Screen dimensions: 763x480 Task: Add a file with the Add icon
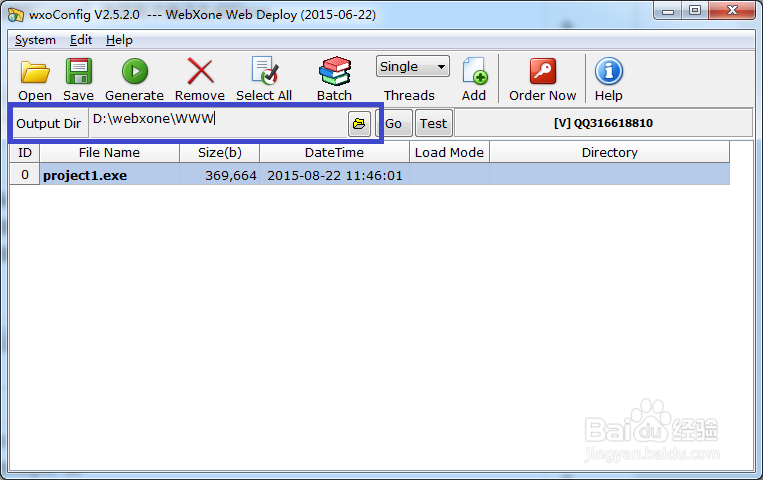[x=474, y=71]
